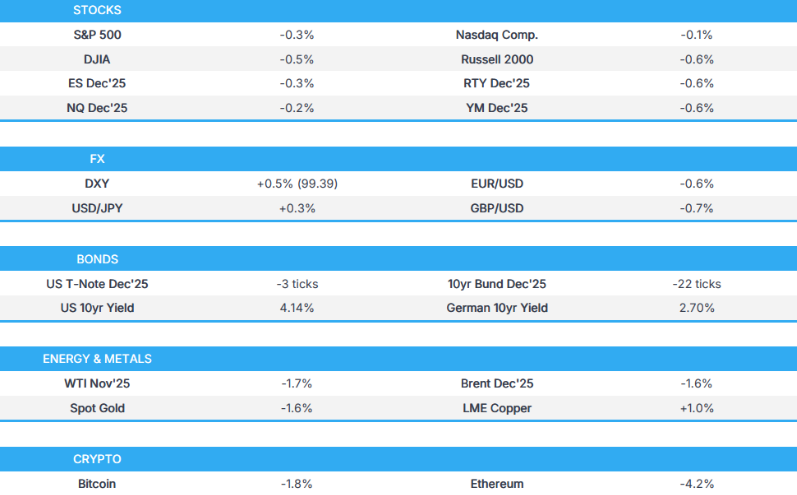
Task: Select the Russell 2000 label
Action: coord(496,59)
